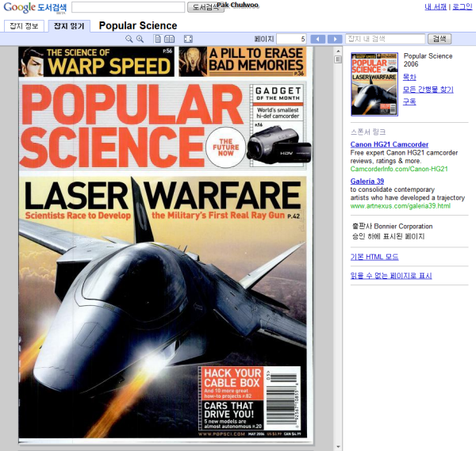The height and width of the screenshot is (451, 476).
Task: Click the 페이지 label in toolbar
Action: pyautogui.click(x=264, y=39)
